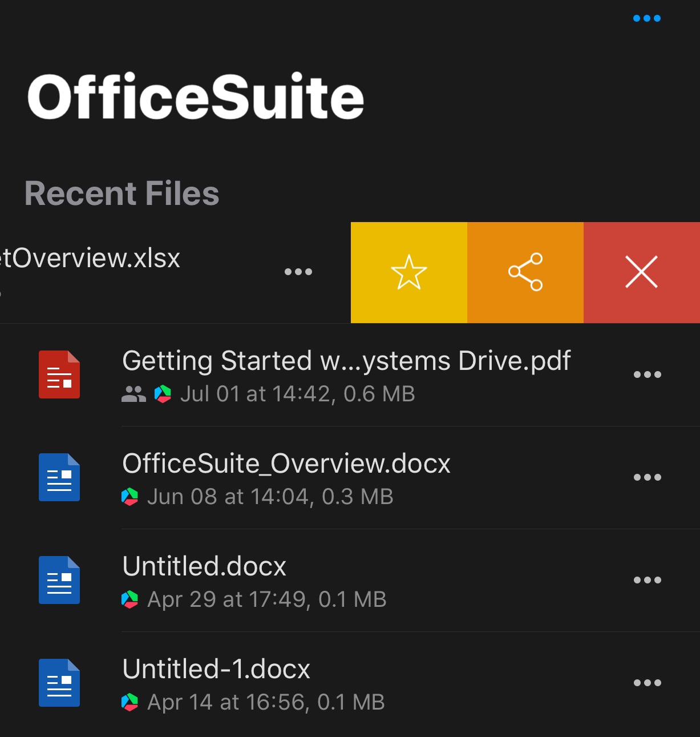This screenshot has width=700, height=737.
Task: Open more options for Untitled-1.docx
Action: pyautogui.click(x=648, y=683)
